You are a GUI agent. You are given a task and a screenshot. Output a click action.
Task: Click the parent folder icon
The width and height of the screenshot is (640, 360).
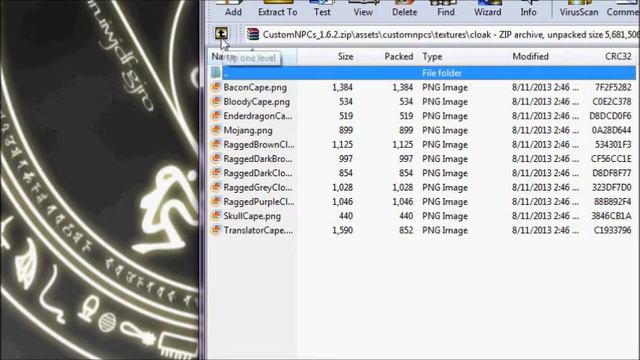[216, 73]
